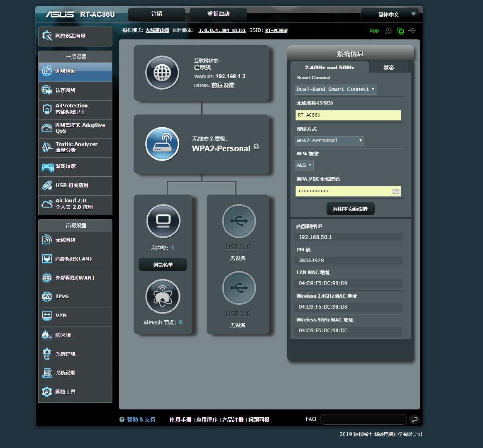The width and height of the screenshot is (483, 448).
Task: Open system administration gear icon
Action: coord(47,354)
